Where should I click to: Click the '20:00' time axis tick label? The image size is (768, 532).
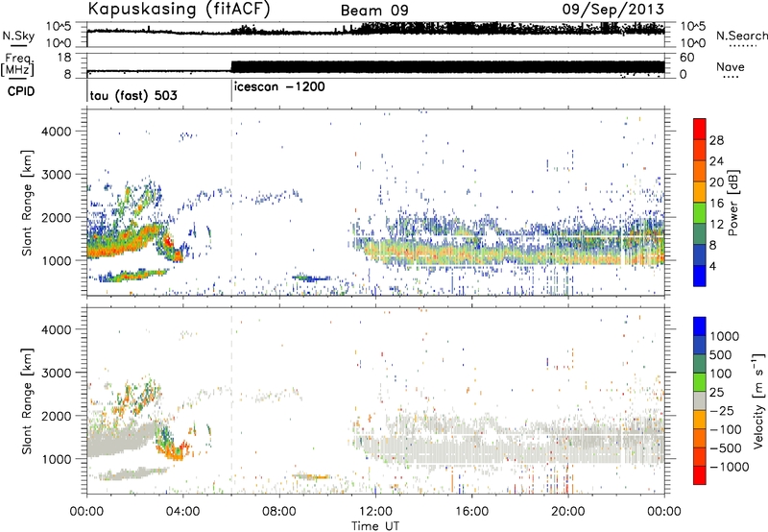tap(568, 512)
